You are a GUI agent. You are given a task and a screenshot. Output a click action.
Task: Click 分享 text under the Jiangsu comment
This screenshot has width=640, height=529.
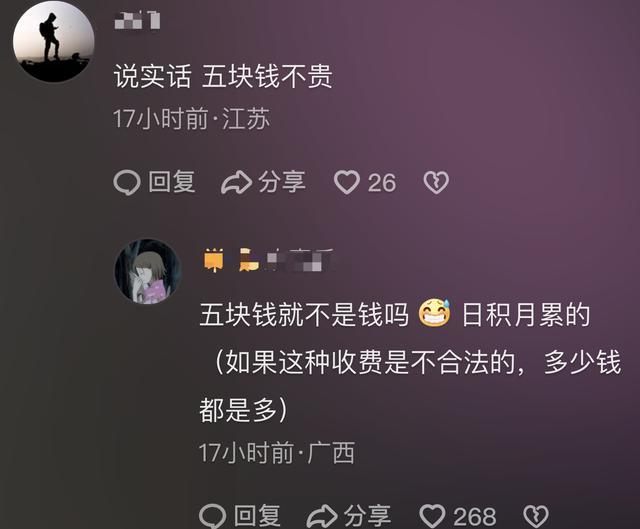[282, 182]
